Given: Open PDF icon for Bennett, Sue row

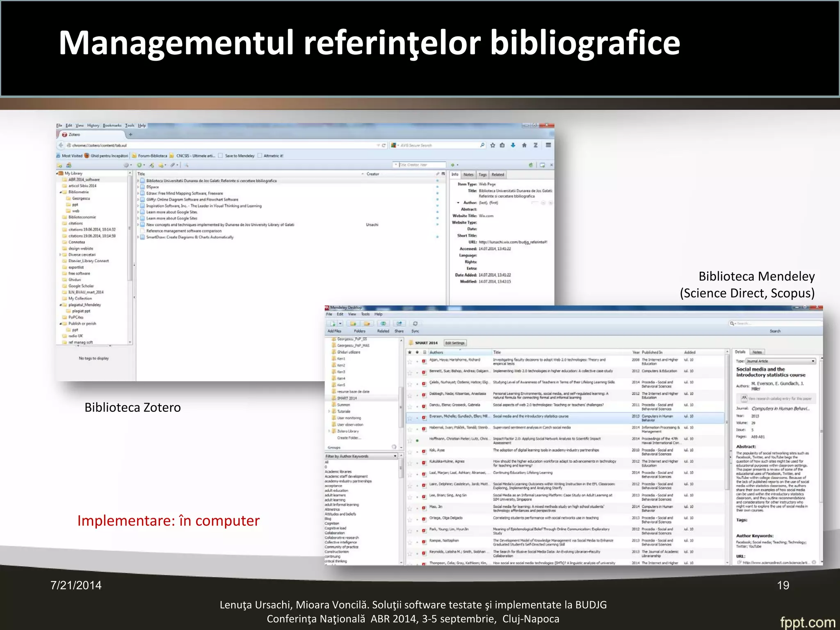Looking at the screenshot, I should pyautogui.click(x=424, y=372).
